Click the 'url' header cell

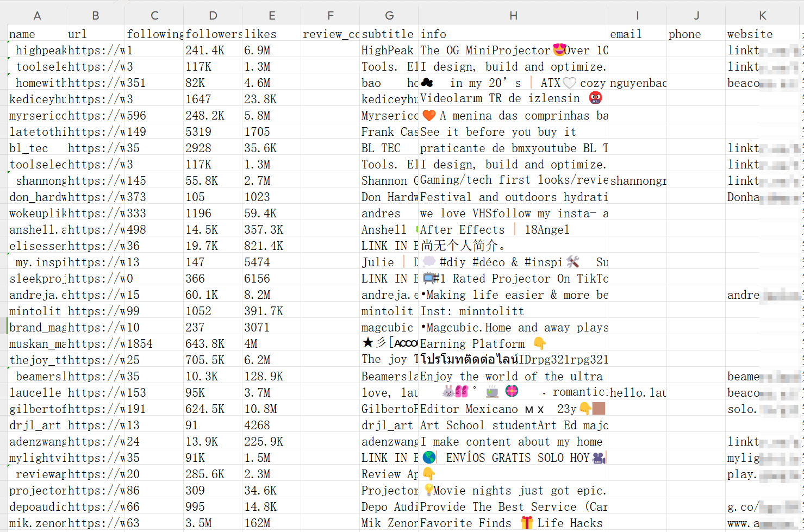(x=96, y=34)
